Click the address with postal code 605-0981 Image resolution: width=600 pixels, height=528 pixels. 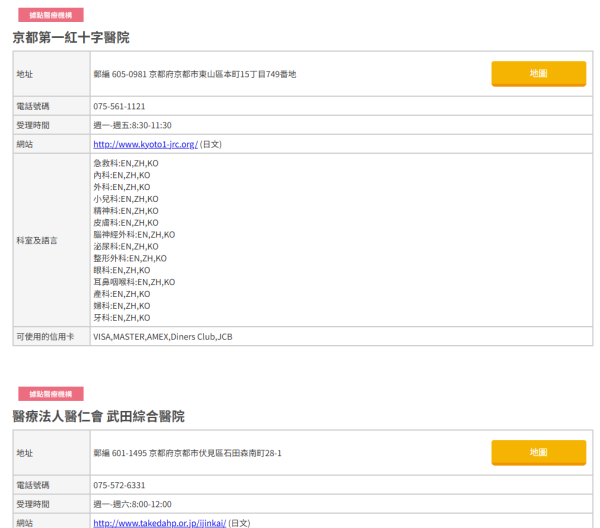pos(194,74)
